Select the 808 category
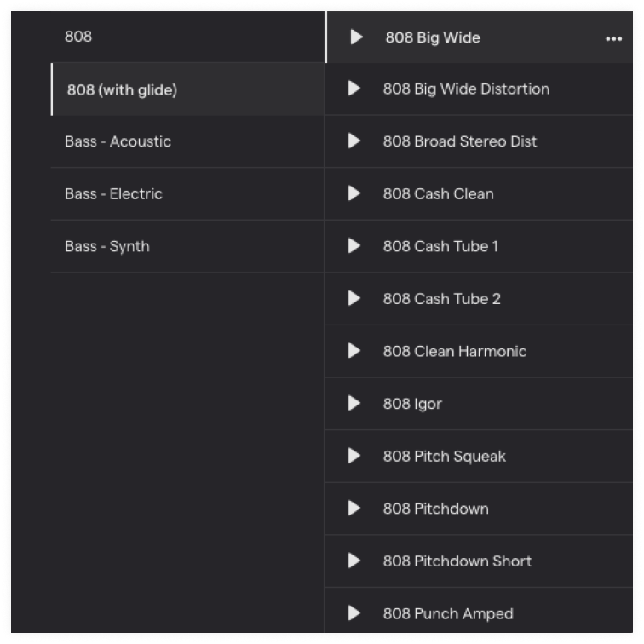 [187, 37]
